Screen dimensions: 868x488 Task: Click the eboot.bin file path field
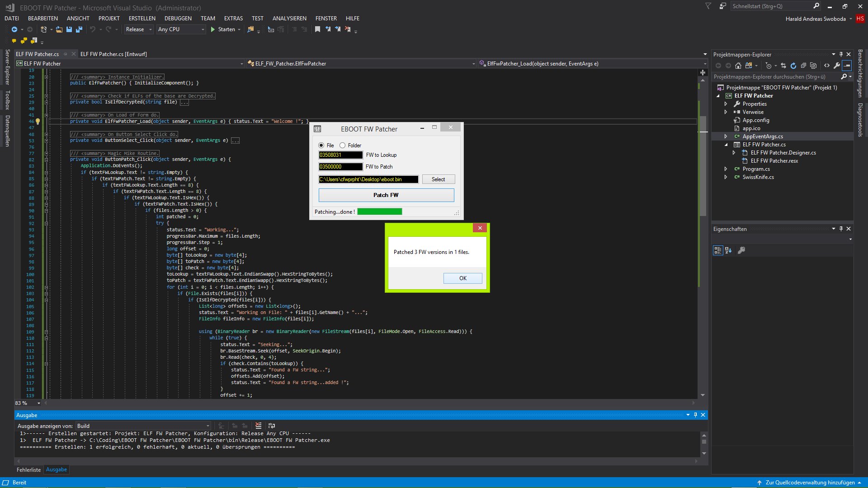[368, 179]
